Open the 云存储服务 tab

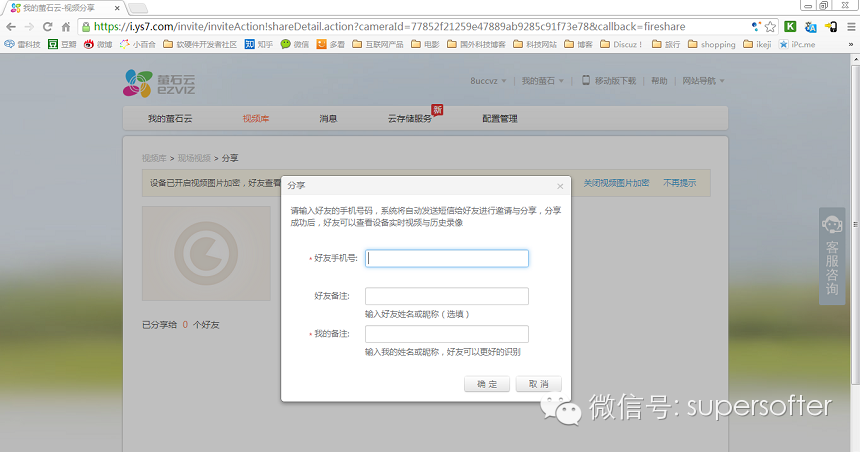pyautogui.click(x=410, y=118)
